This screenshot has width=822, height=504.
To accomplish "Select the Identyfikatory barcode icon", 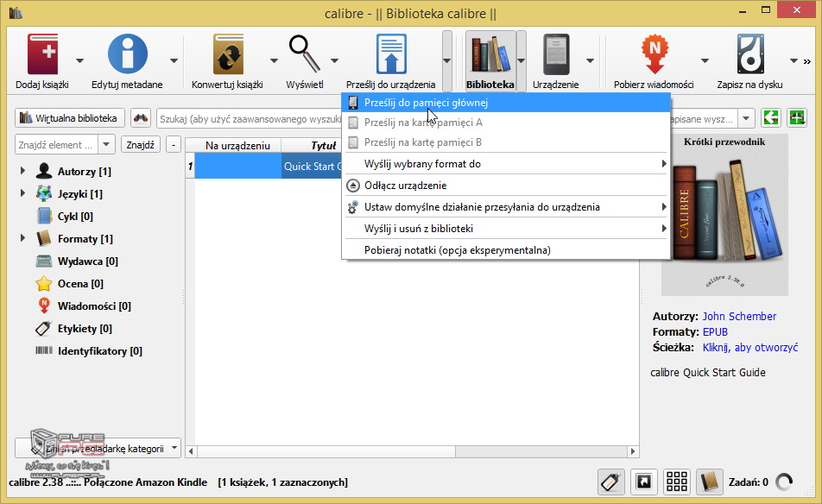I will (x=44, y=350).
